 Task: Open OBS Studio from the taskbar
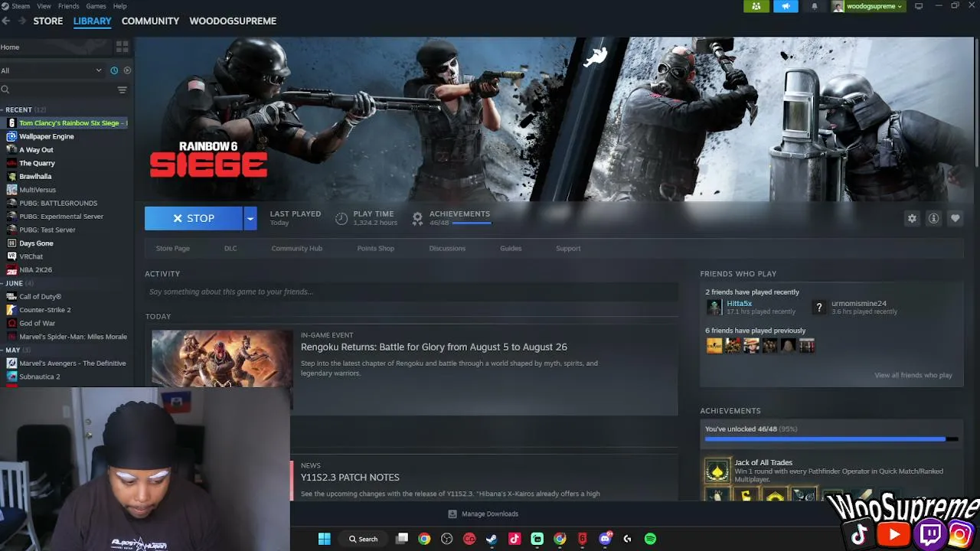point(447,539)
